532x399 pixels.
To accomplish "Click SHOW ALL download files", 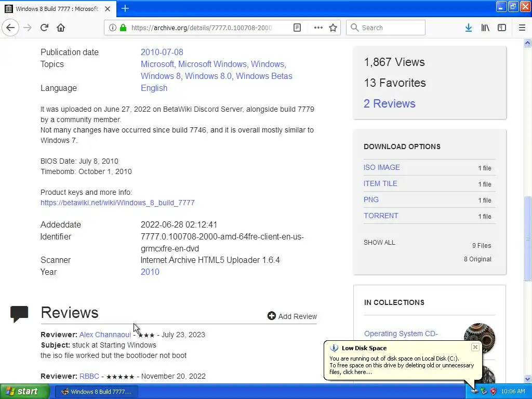I will tap(379, 242).
